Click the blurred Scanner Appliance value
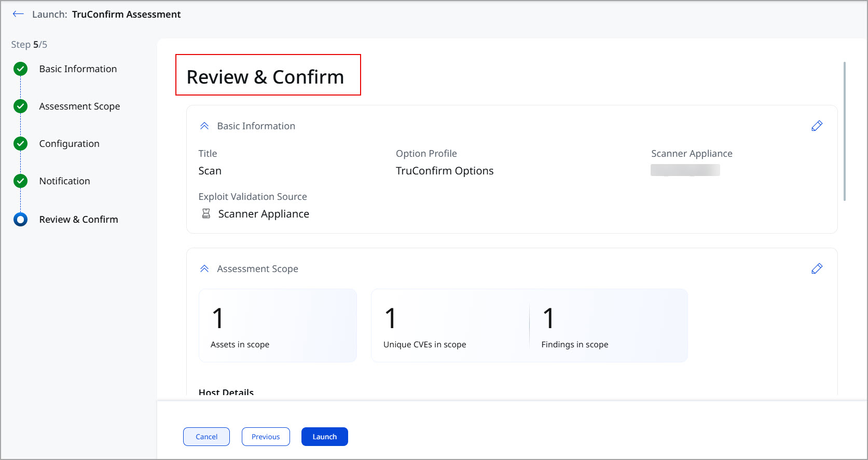The image size is (868, 460). click(685, 170)
